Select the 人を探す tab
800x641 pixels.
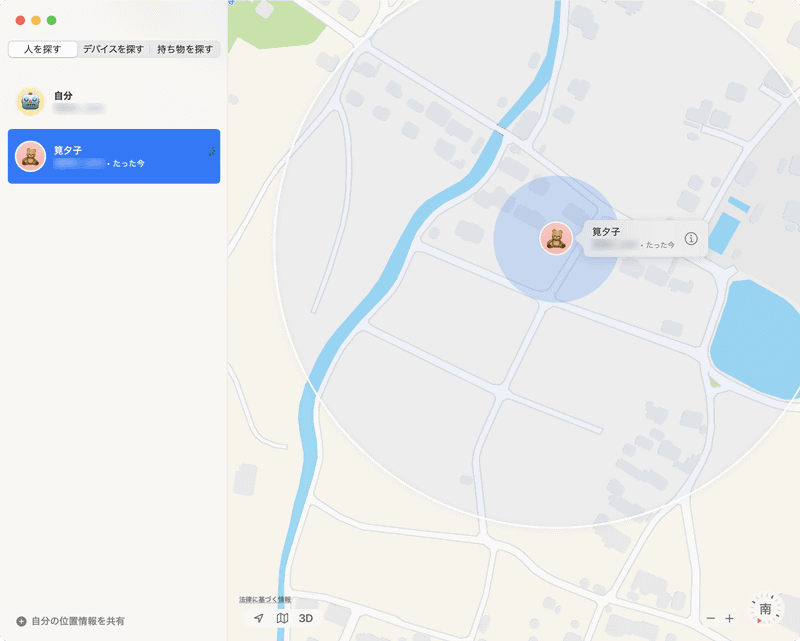tap(42, 49)
